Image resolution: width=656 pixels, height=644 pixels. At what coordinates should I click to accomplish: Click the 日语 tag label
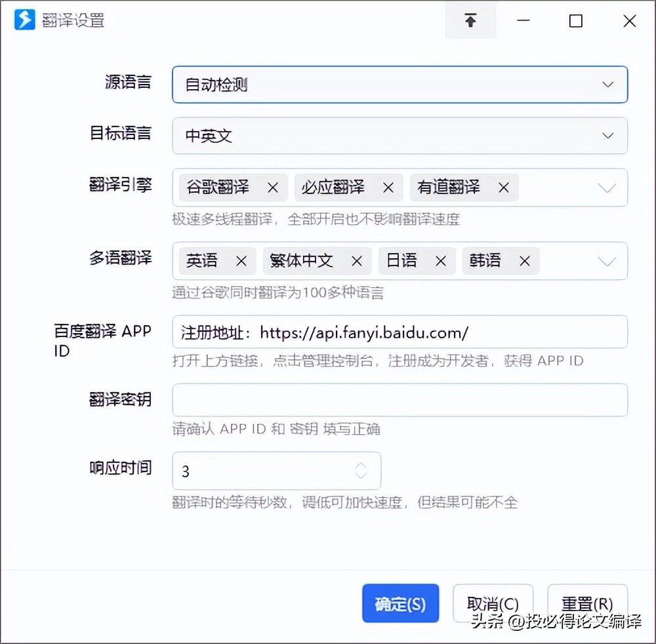point(401,260)
